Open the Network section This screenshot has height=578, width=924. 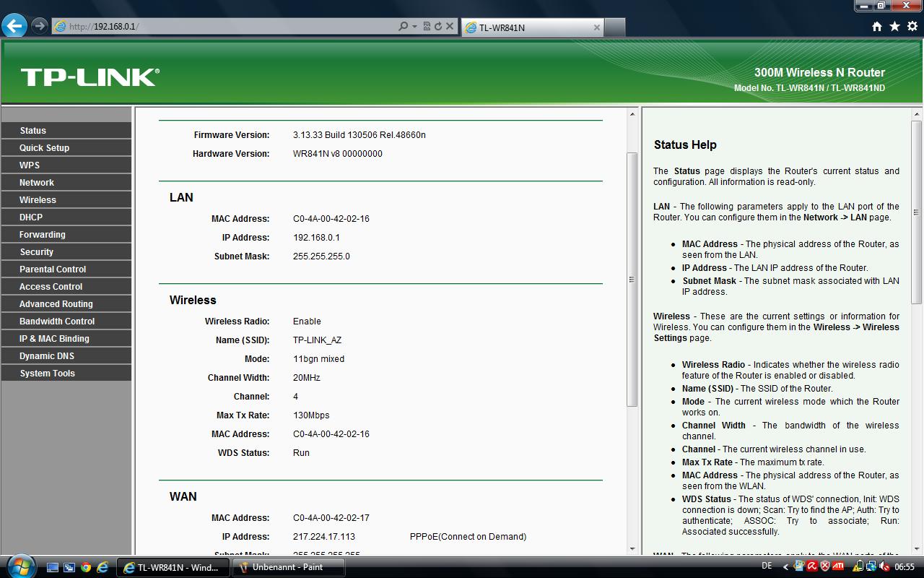click(66, 182)
